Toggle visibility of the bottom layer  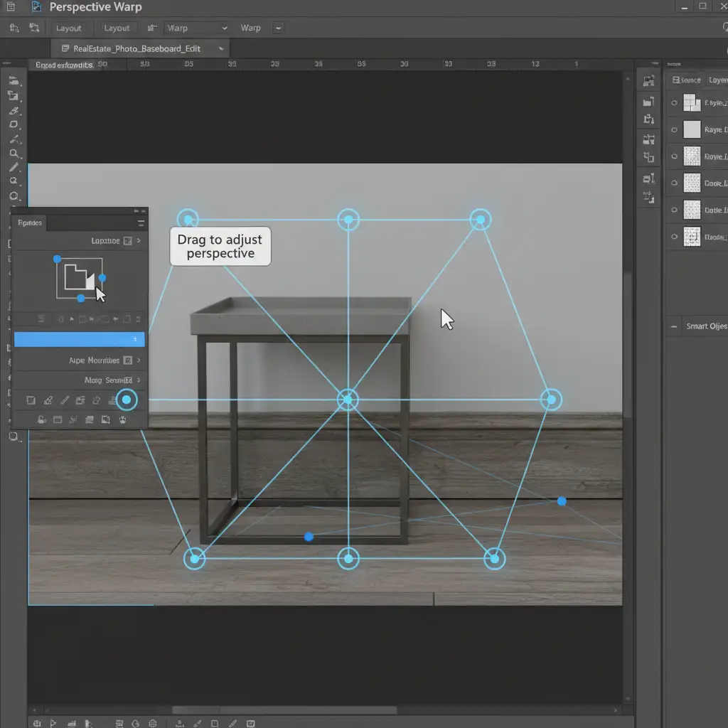pos(675,237)
